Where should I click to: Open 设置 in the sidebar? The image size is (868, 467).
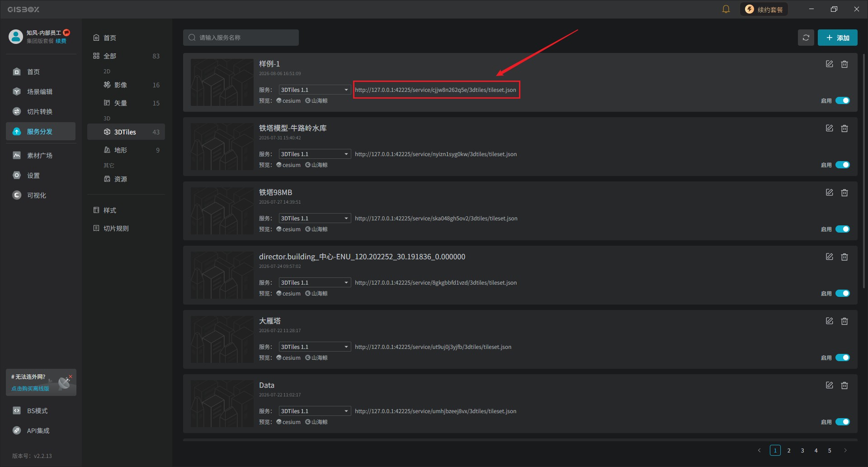point(41,176)
